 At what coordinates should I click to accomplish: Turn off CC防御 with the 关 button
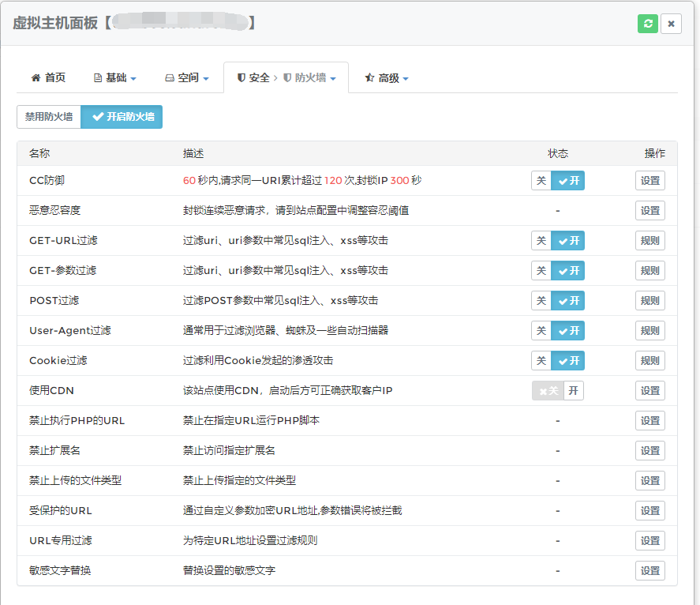pos(541,181)
